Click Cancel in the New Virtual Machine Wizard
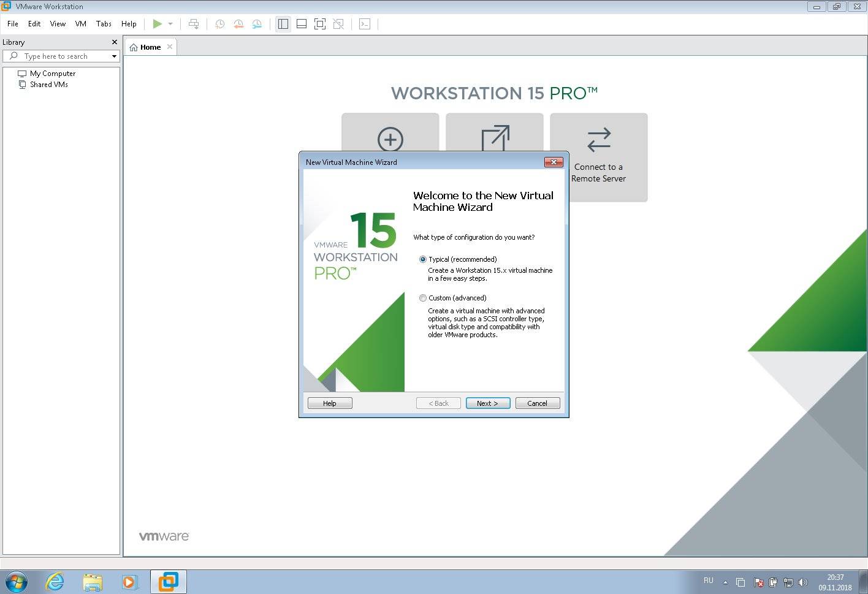The image size is (868, 594). [x=538, y=403]
